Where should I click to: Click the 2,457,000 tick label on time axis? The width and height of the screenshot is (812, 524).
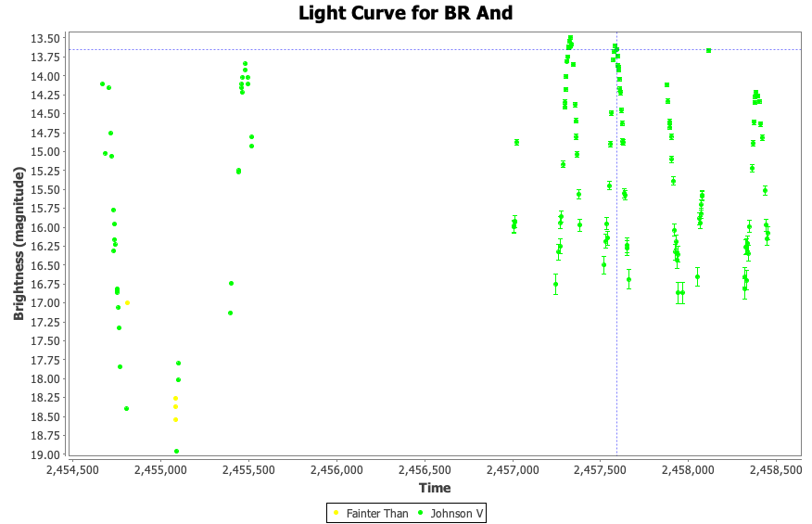coord(513,469)
